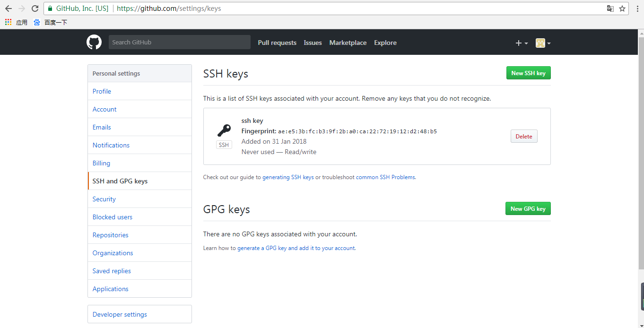
Task: Click the SSH badge under the key icon
Action: 224,145
